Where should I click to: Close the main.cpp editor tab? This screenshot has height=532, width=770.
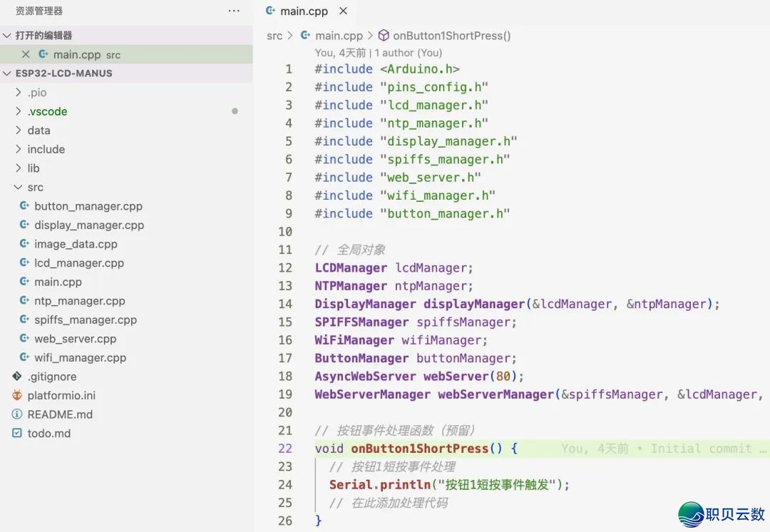click(344, 11)
